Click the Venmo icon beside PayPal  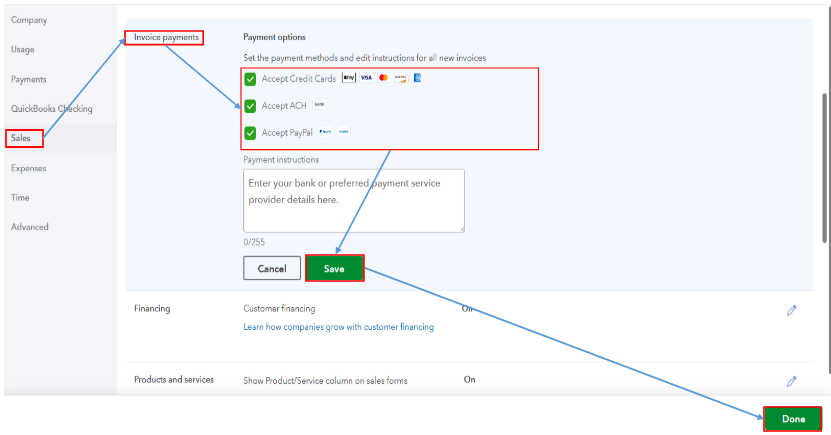click(x=344, y=132)
